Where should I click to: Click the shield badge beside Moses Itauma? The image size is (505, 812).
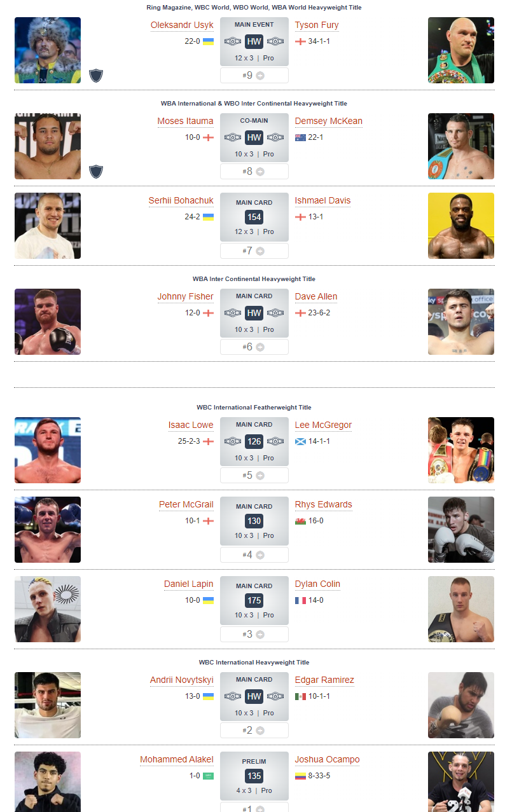(x=96, y=172)
